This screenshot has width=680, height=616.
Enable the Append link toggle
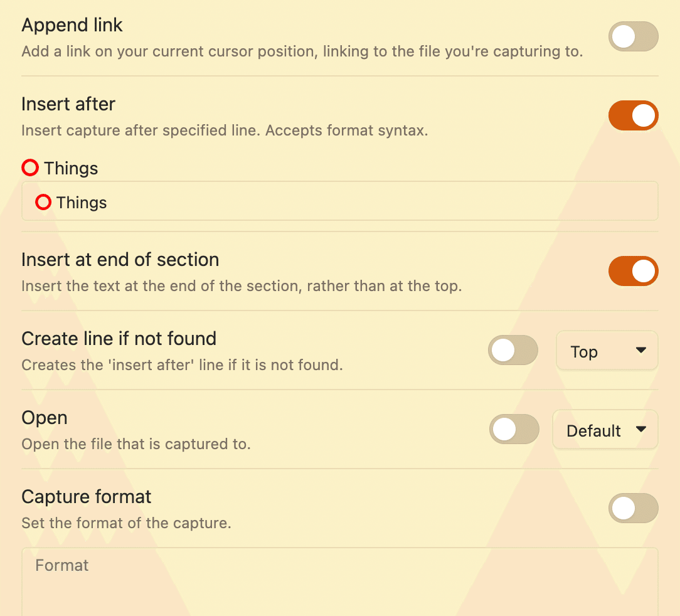633,36
